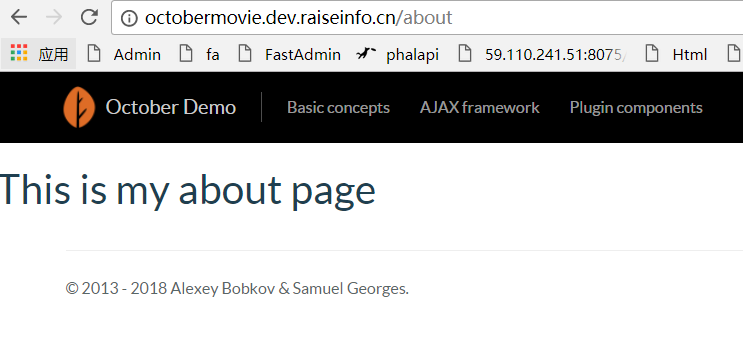
Task: Open Plugin components nav item
Action: point(636,108)
